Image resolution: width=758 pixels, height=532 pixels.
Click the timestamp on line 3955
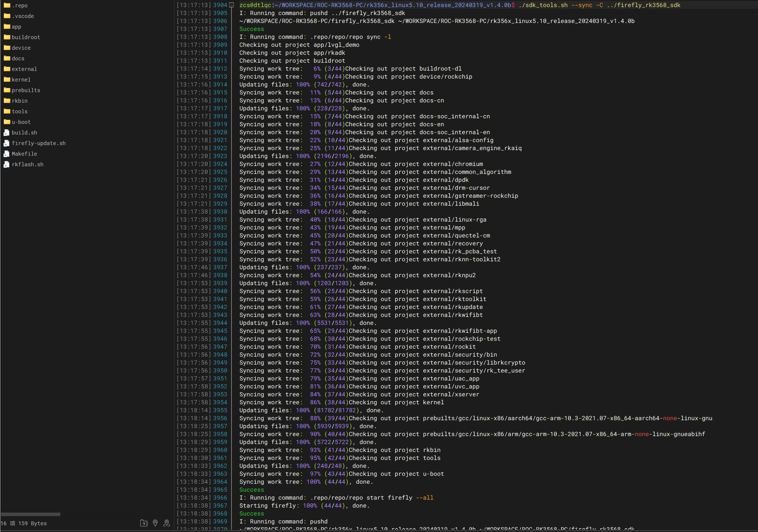click(x=194, y=410)
